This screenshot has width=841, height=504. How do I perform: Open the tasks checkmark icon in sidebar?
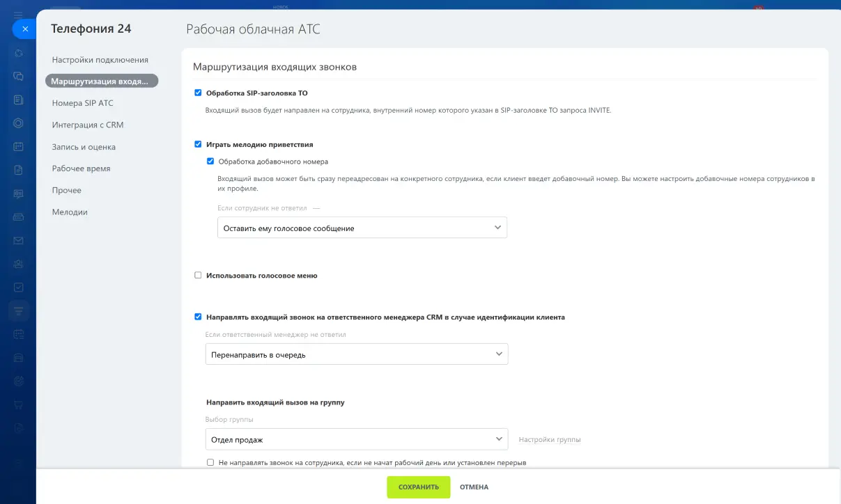point(18,287)
